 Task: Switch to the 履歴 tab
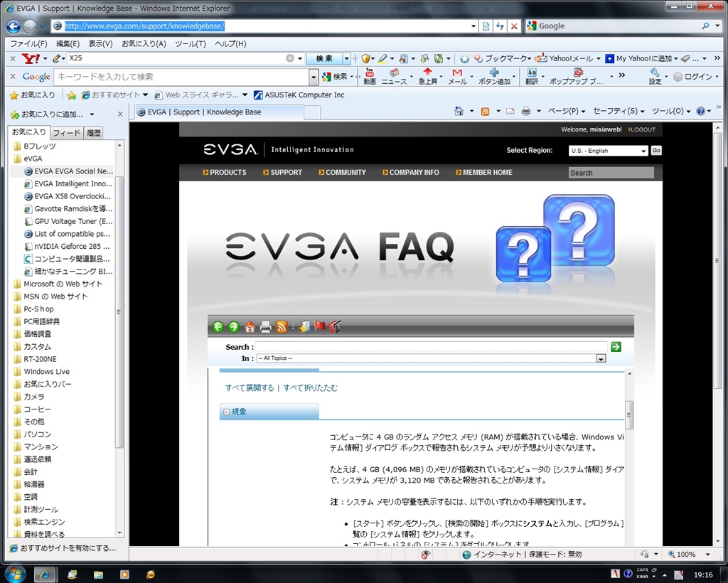click(x=94, y=133)
